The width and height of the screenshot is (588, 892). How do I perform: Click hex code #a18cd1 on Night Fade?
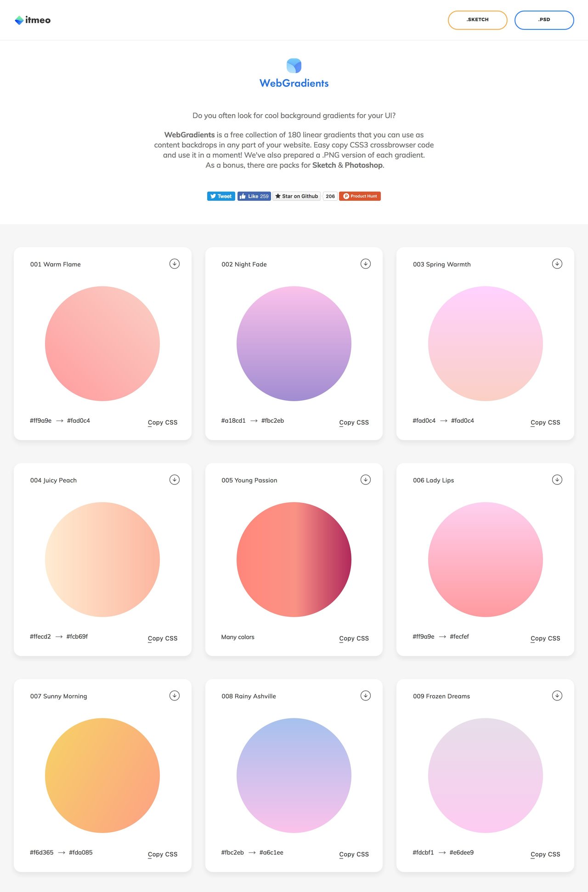[233, 420]
